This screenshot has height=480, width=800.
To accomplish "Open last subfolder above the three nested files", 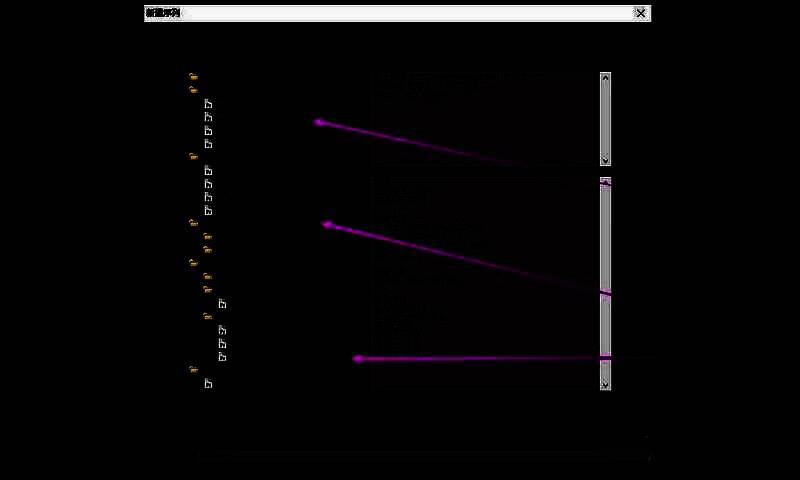I will [x=207, y=317].
